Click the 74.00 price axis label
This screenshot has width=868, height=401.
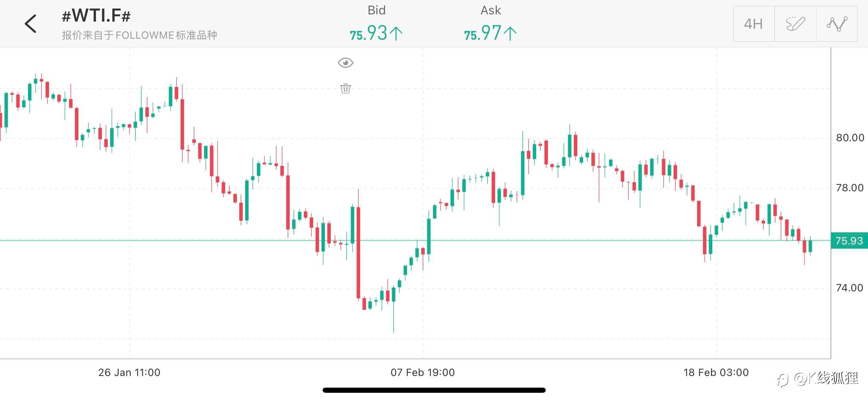click(849, 288)
